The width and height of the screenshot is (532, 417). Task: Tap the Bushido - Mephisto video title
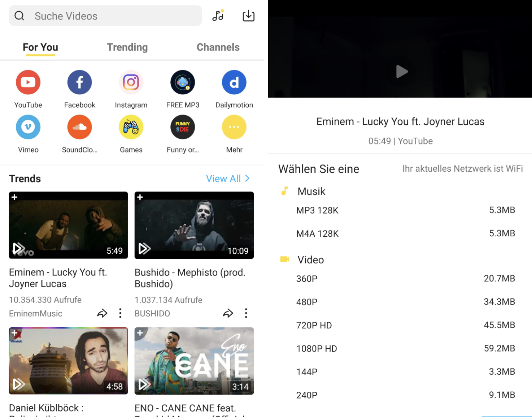190,278
